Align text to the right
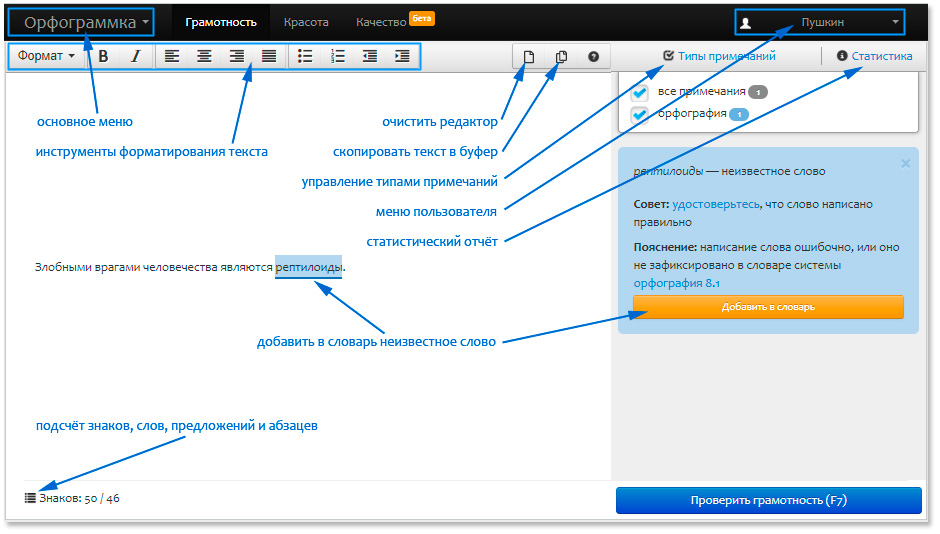Screen dimensions: 940x534 [x=237, y=56]
